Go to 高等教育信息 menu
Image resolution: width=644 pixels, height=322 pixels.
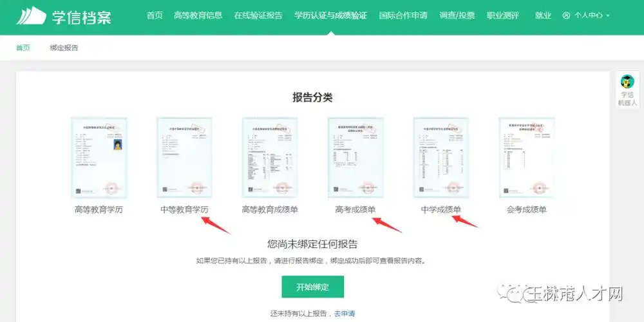[198, 15]
